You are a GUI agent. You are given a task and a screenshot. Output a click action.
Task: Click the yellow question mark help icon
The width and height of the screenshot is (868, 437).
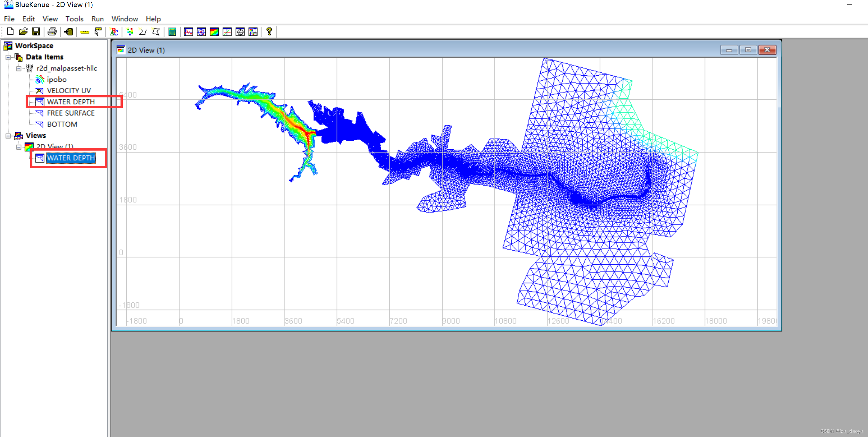[269, 32]
